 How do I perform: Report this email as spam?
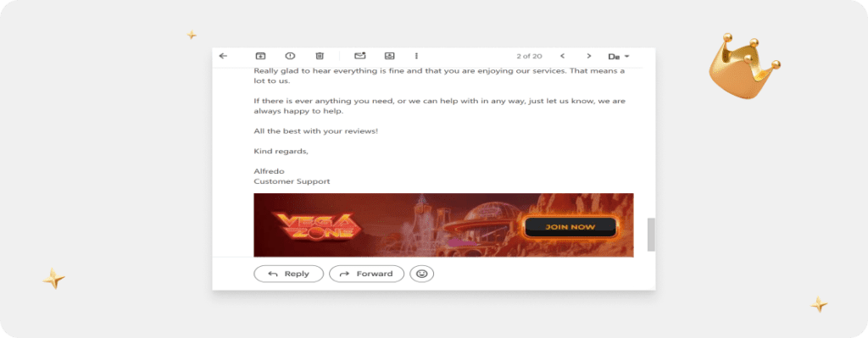[x=290, y=56]
